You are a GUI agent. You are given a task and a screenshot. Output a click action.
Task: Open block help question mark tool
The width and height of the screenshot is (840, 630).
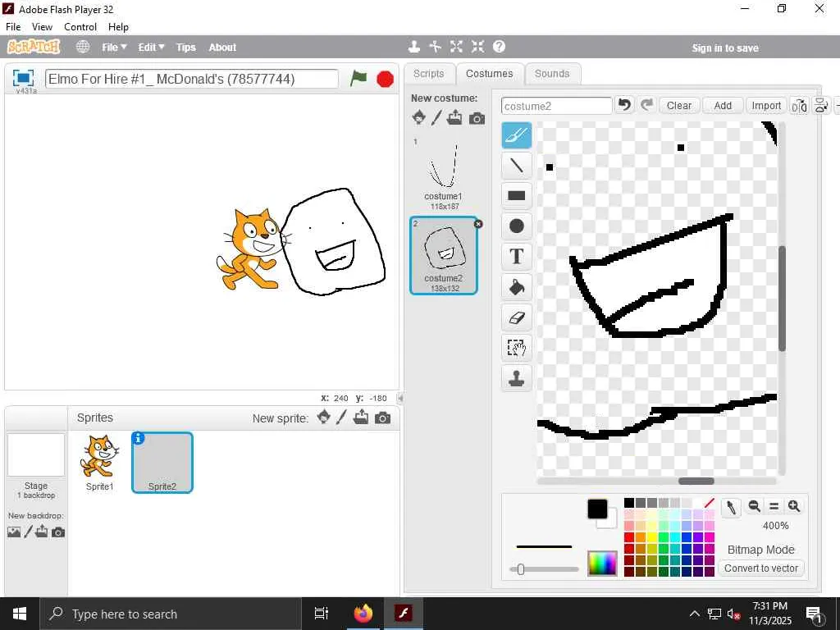(499, 47)
